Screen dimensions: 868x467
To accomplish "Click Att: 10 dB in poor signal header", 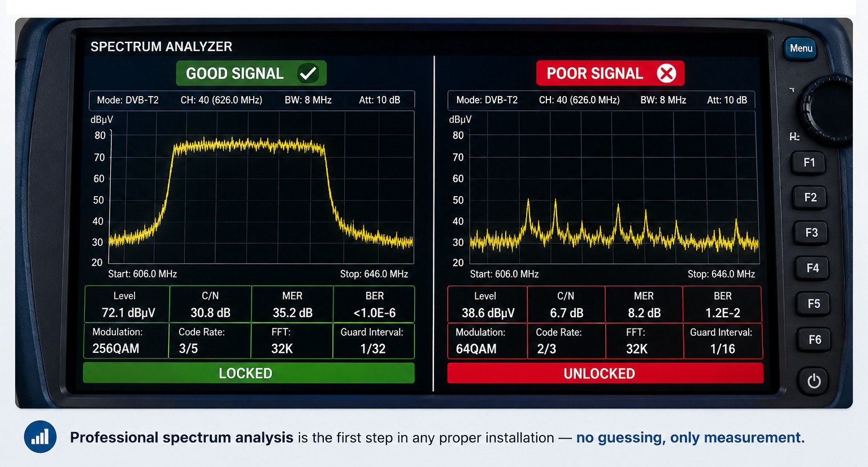I will tap(727, 100).
